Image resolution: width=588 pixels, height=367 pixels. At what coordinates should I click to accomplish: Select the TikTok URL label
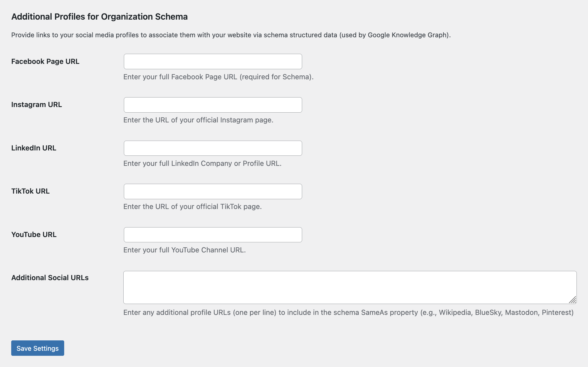(x=30, y=191)
